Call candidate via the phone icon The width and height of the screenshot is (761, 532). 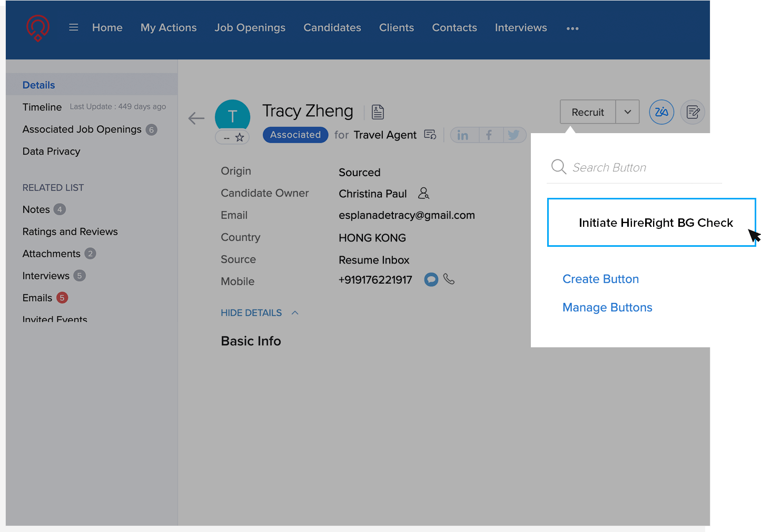449,279
